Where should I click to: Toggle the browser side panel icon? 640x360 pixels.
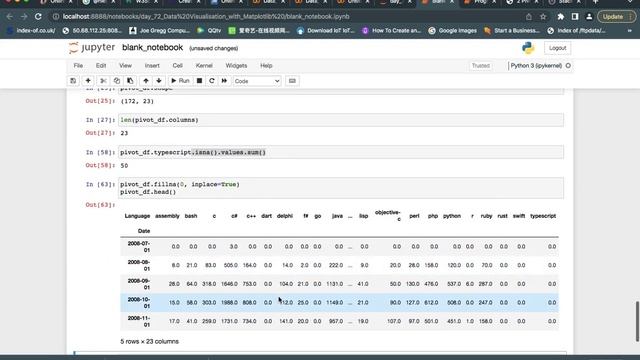pos(575,17)
